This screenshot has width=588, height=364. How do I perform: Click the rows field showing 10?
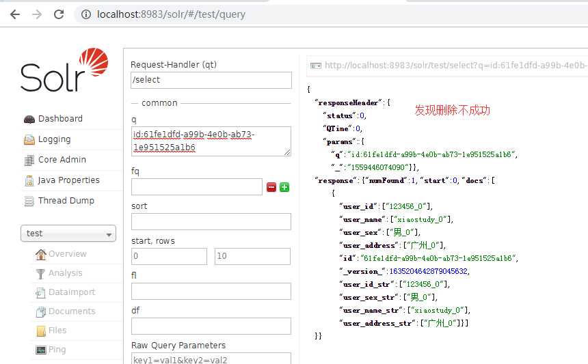[252, 257]
